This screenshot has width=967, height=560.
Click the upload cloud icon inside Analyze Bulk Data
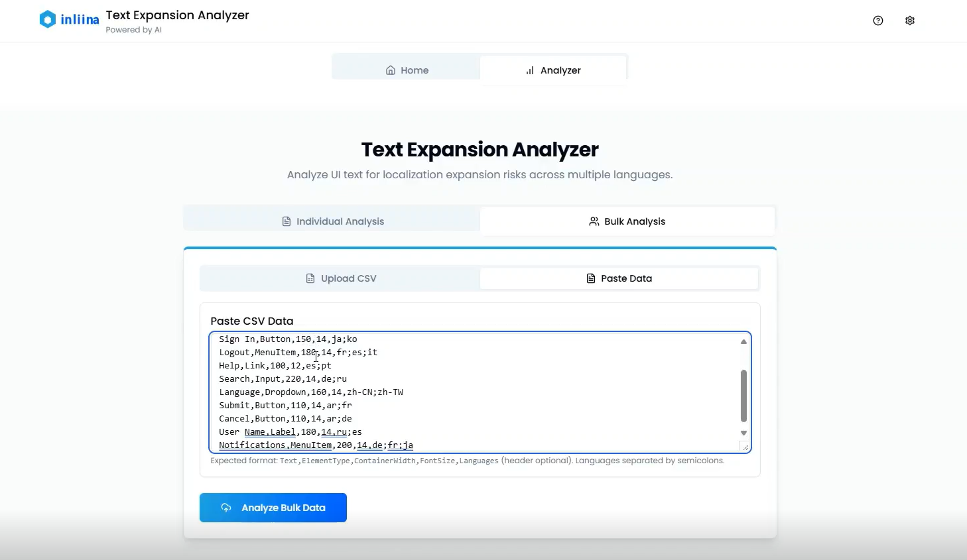tap(226, 508)
